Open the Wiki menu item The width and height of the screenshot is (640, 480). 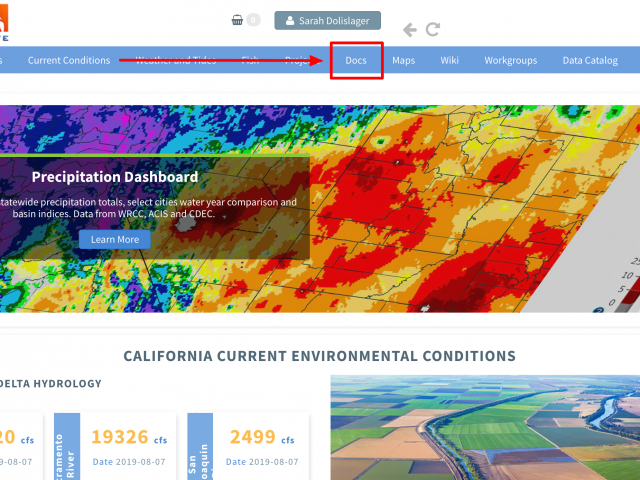tap(449, 60)
